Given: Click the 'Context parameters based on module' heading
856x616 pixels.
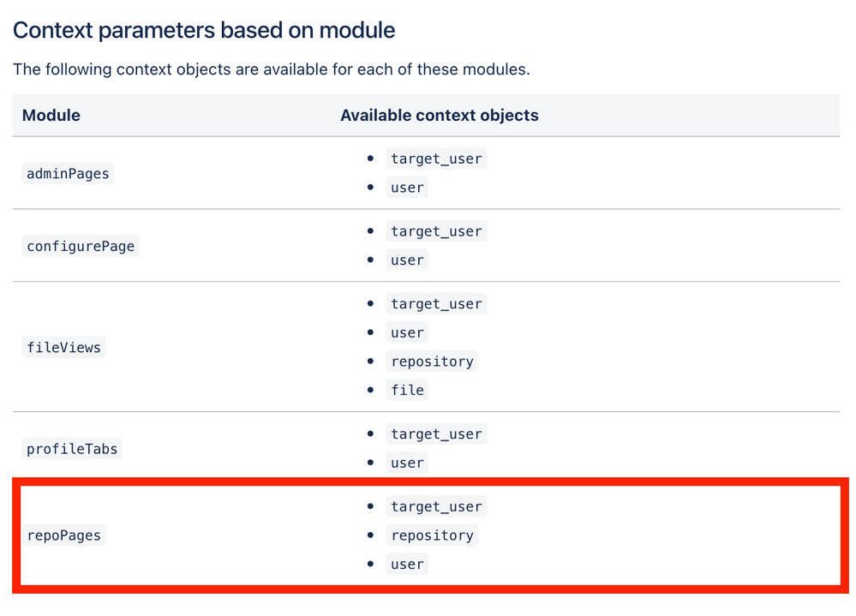Looking at the screenshot, I should coord(204,31).
